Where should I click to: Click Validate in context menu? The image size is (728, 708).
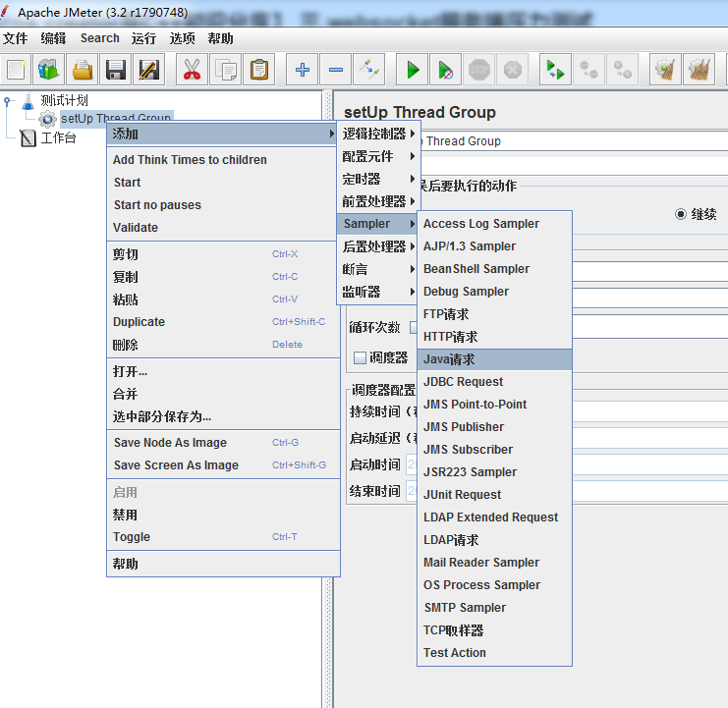pos(221,228)
